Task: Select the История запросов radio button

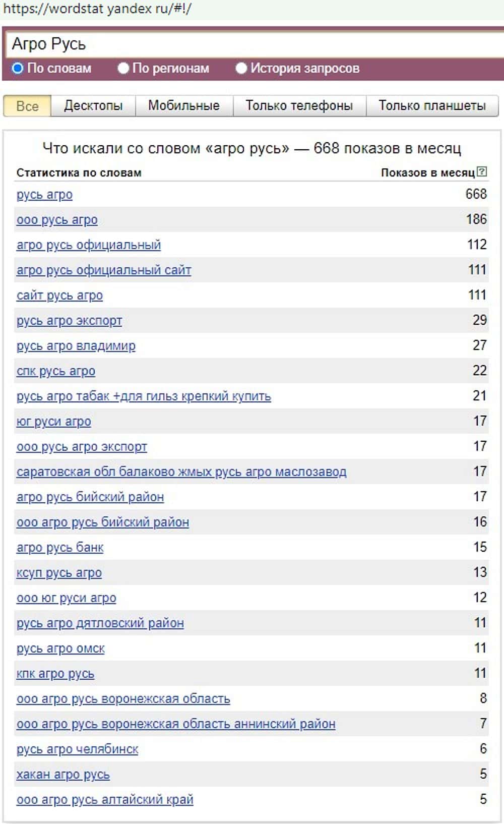Action: coord(241,68)
